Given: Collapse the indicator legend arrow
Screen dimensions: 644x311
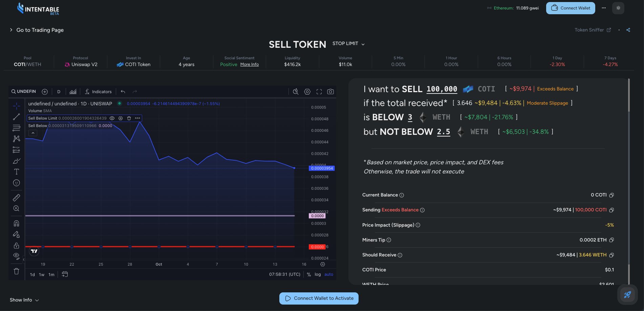Looking at the screenshot, I should (x=33, y=133).
